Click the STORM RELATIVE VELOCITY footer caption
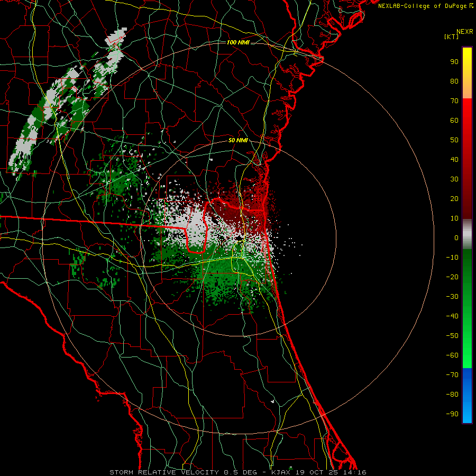Image resolution: width=476 pixels, height=476 pixels. 238,472
